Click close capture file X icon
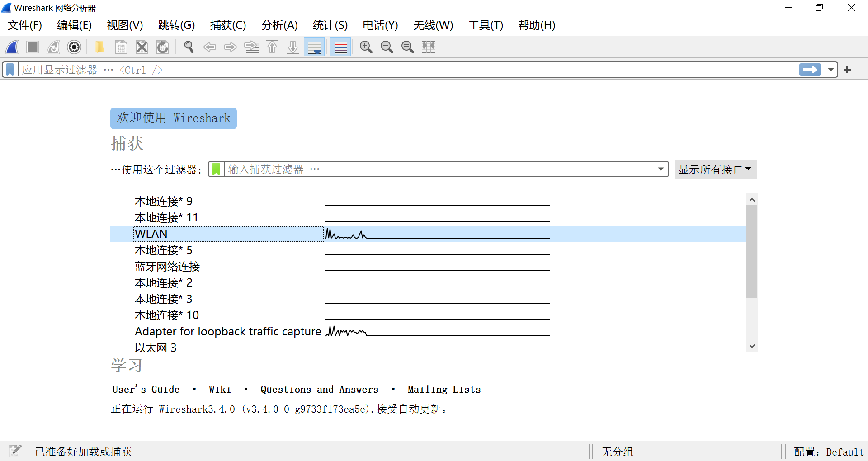The image size is (868, 461). [x=142, y=47]
